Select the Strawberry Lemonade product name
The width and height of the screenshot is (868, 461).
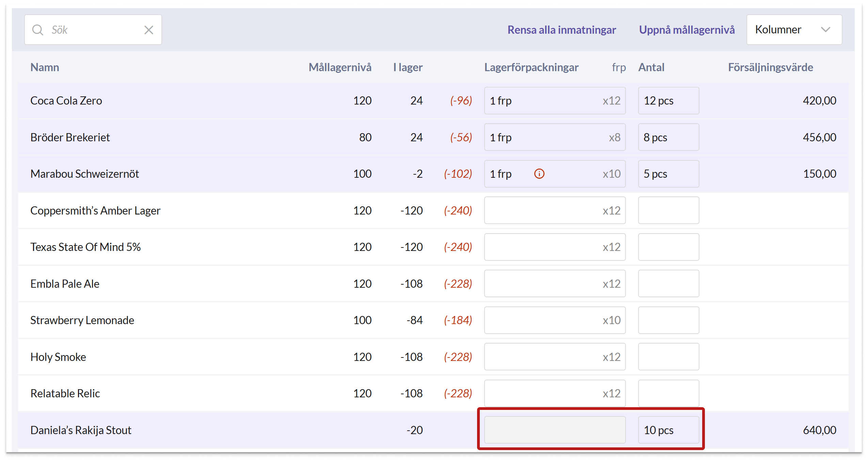click(x=82, y=320)
